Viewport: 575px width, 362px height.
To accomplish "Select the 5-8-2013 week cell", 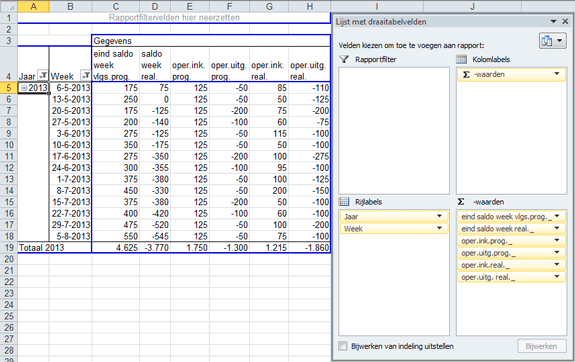I will pos(70,236).
